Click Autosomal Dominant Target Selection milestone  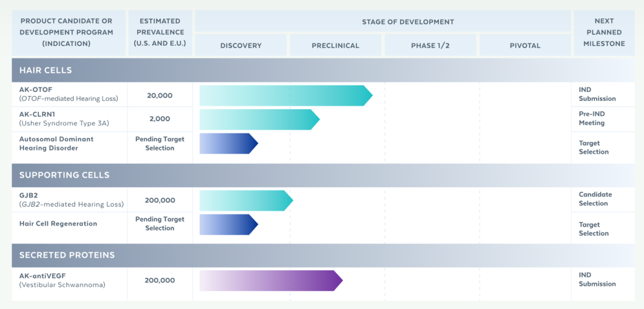593,147
